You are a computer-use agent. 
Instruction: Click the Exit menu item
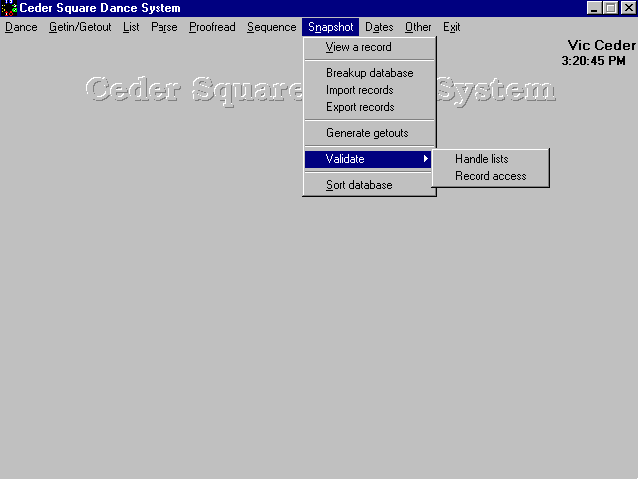[452, 27]
